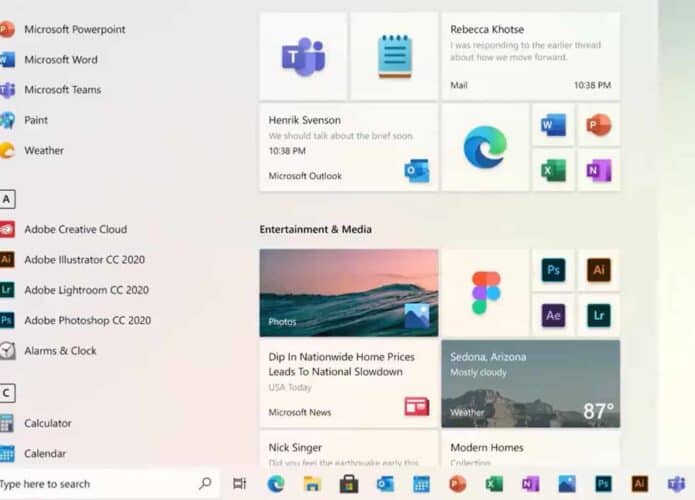695x500 pixels.
Task: Launch Figma from its tile
Action: 485,293
